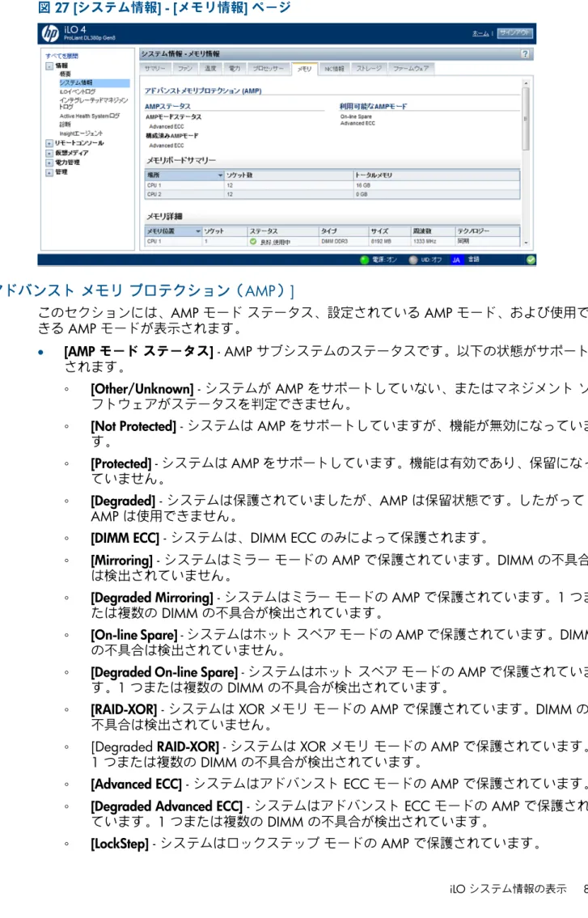
Task: Expand the 仮想メディア tree node
Action: tap(49, 153)
